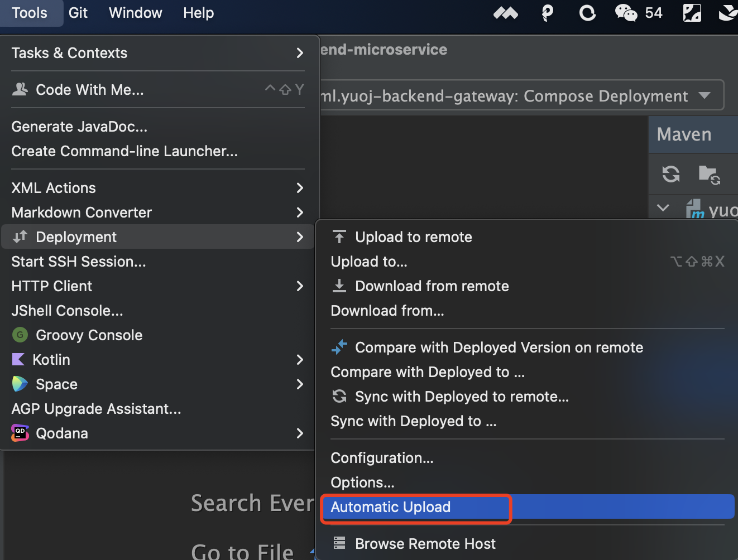Click the Sync with Deployed refresh icon
This screenshot has width=738, height=560.
(339, 397)
